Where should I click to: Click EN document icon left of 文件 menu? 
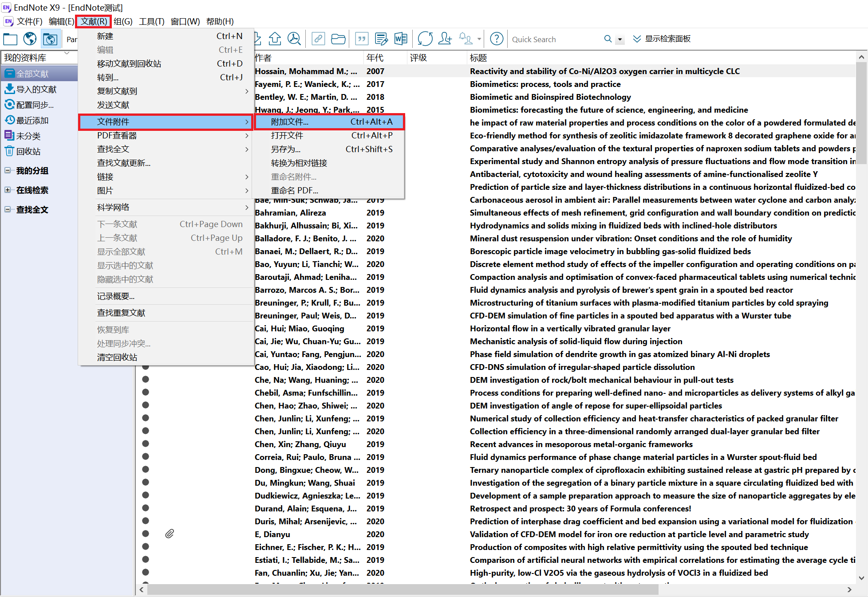pos(8,21)
